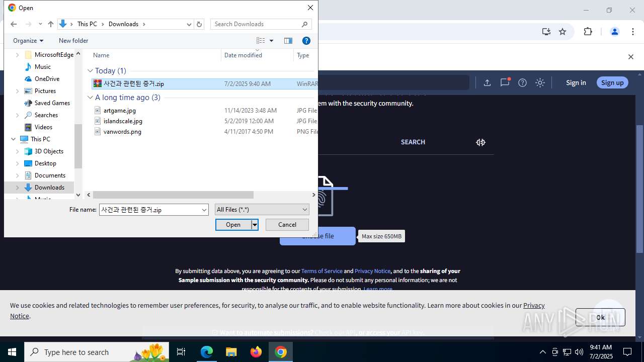
Task: Select artgame.jpg file
Action: tap(119, 111)
